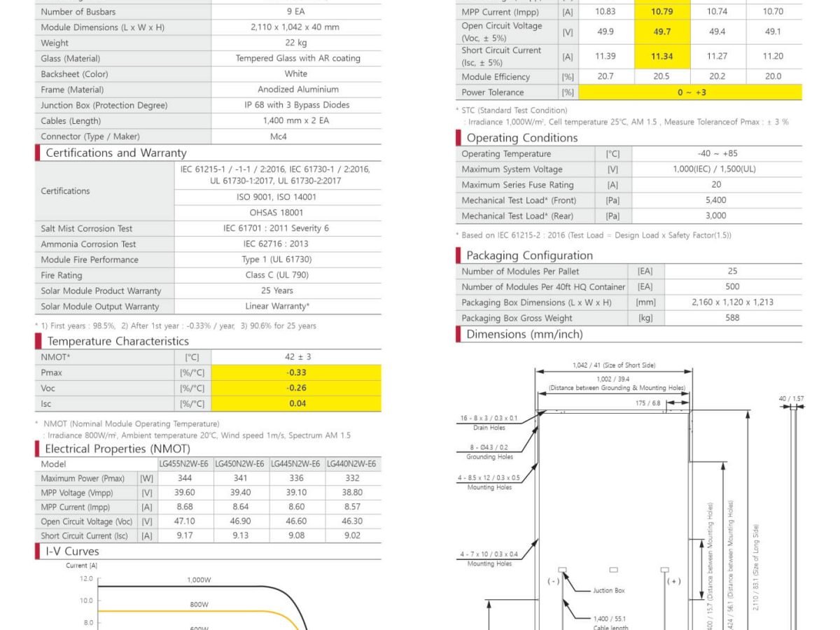840x630 pixels.
Task: Click the Dimensions (mm/inch) heading
Action: click(x=524, y=334)
